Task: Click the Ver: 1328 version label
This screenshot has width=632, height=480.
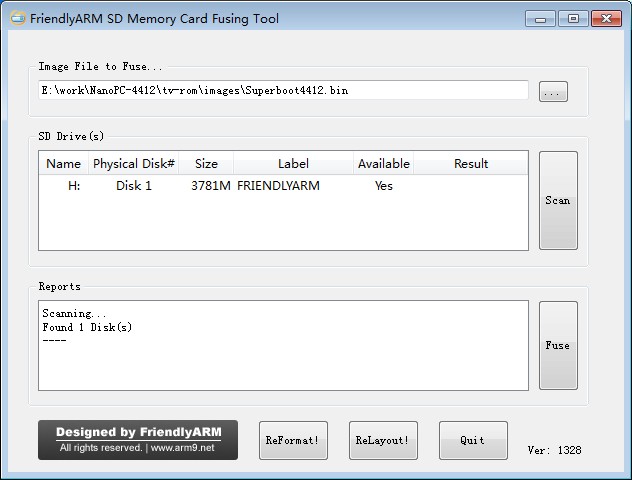Action: [x=554, y=450]
